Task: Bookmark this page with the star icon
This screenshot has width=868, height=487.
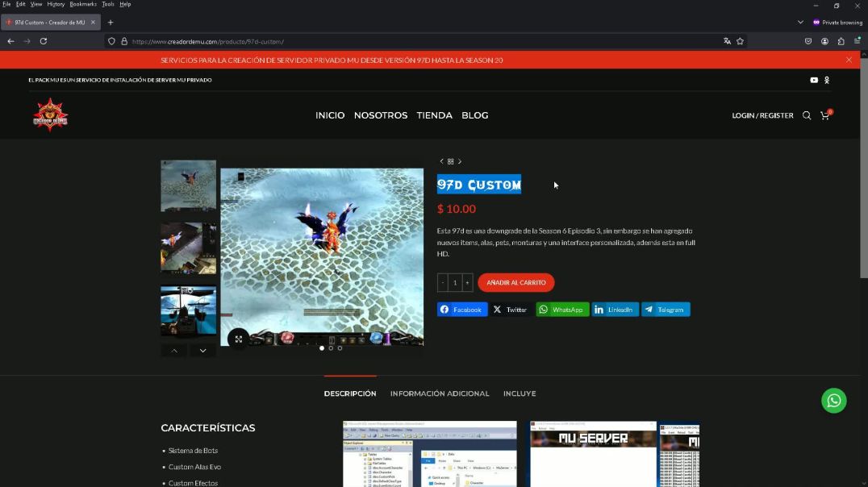Action: tap(740, 41)
